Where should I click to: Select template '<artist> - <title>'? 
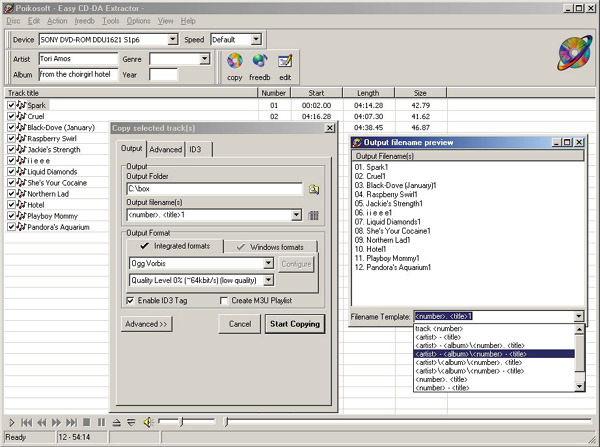tap(438, 337)
